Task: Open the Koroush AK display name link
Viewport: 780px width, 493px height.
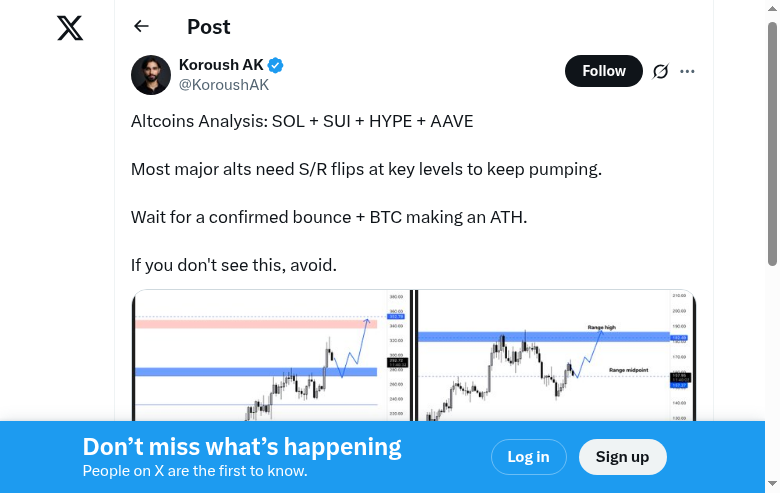Action: tap(221, 65)
